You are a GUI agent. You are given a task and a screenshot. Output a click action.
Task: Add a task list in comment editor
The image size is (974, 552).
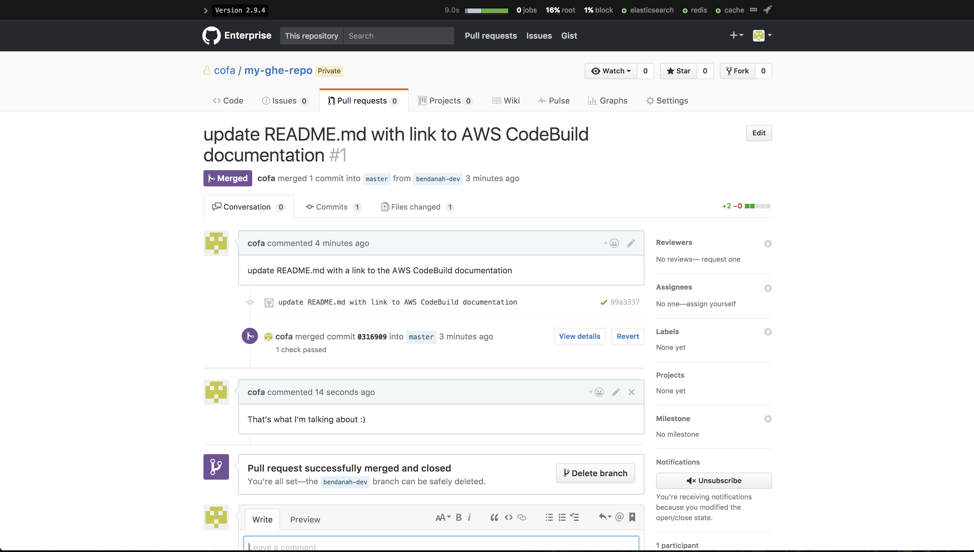point(575,517)
